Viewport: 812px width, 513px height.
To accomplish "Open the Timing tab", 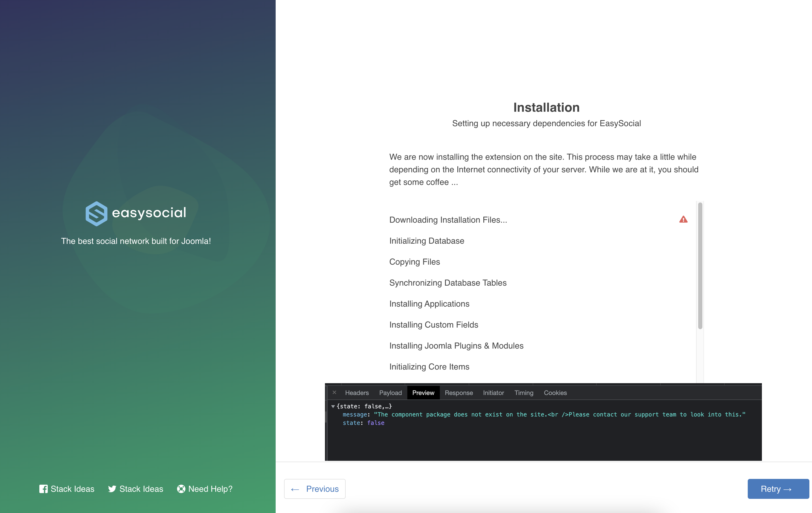I will point(524,393).
